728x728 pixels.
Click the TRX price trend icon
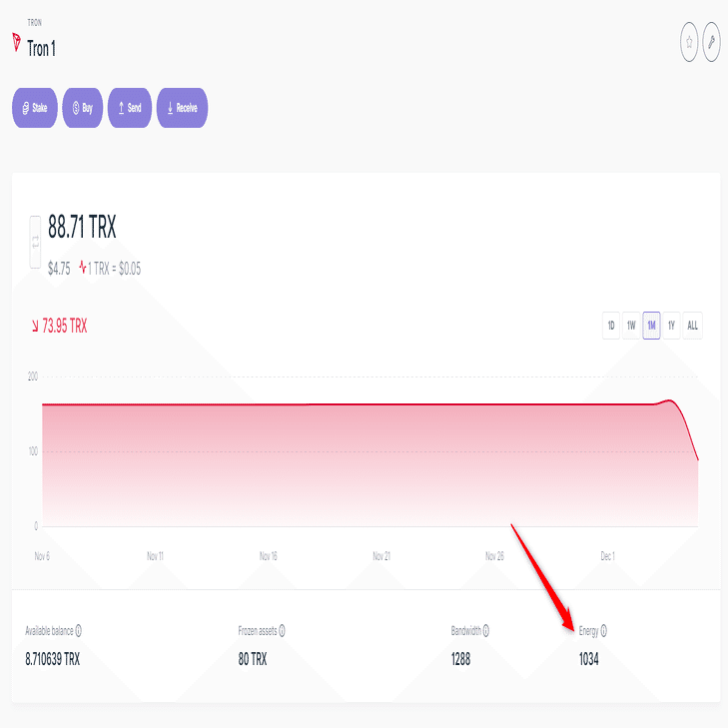[83, 268]
